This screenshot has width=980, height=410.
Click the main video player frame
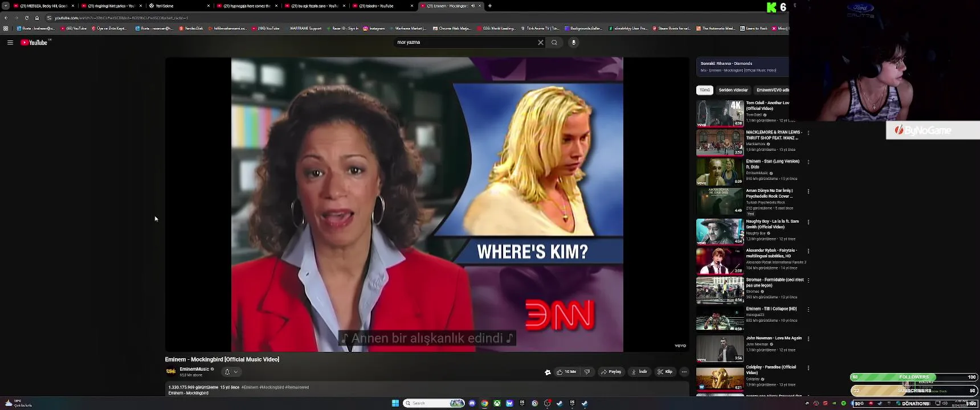(x=427, y=204)
